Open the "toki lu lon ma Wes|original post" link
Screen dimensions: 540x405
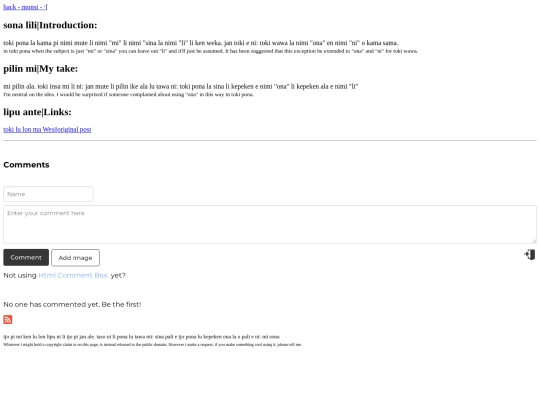pos(47,129)
